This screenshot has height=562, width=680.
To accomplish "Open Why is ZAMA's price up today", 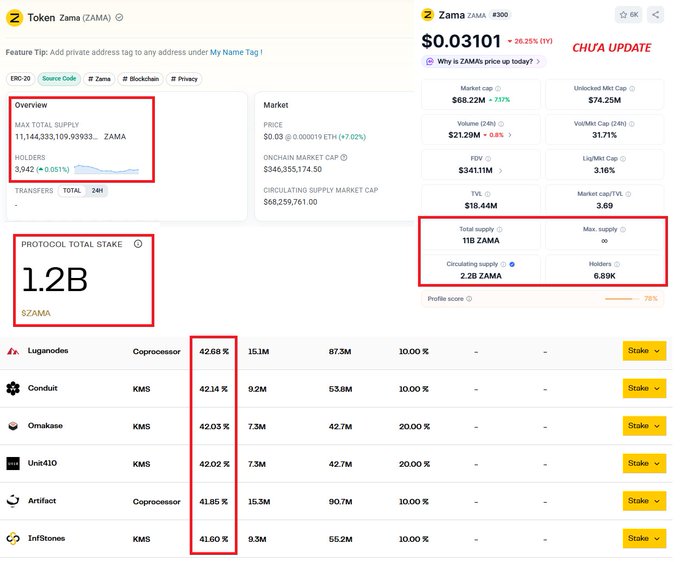I will click(x=484, y=62).
